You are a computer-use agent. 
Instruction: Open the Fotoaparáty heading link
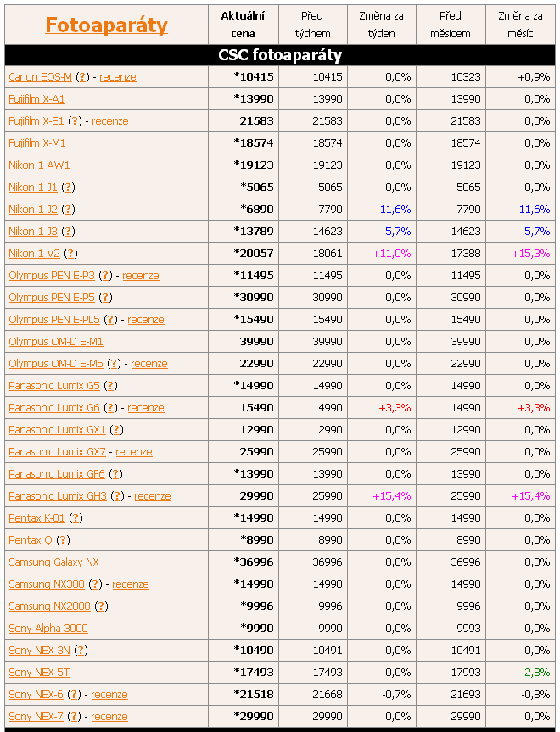[x=106, y=25]
